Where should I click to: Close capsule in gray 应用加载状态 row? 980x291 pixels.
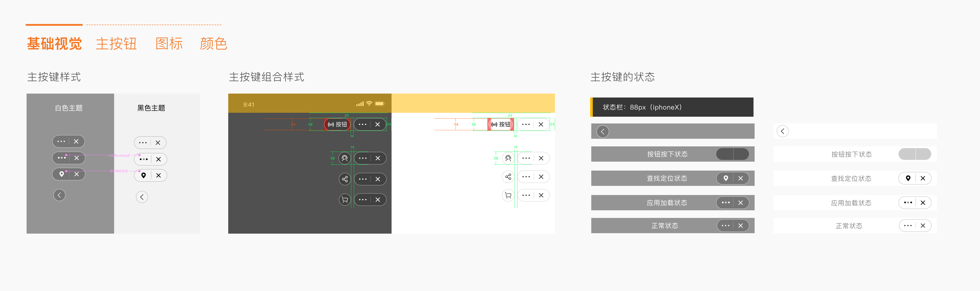click(x=740, y=203)
